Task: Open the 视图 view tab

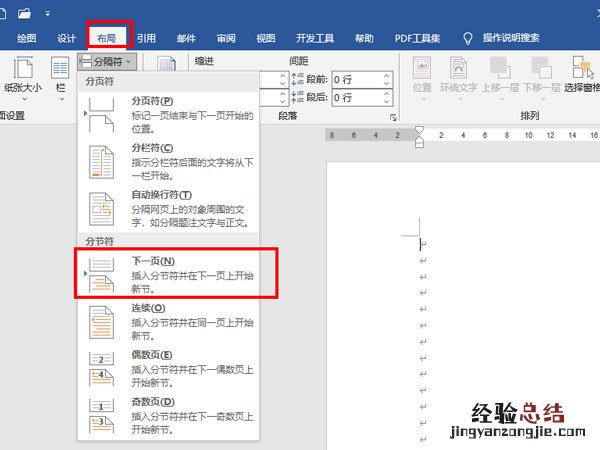Action: coord(265,38)
